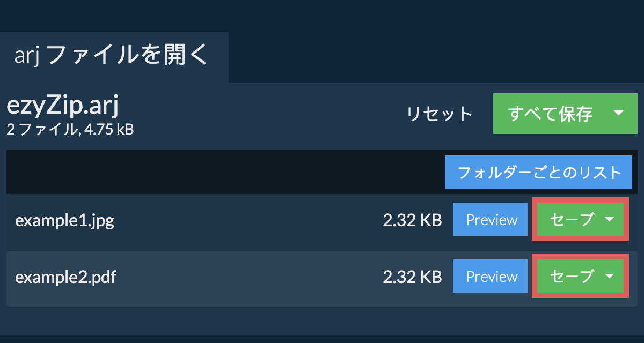Click the '2 ファイル, 4.75 kB' summary text
Image resolution: width=644 pixels, height=343 pixels.
pos(70,129)
